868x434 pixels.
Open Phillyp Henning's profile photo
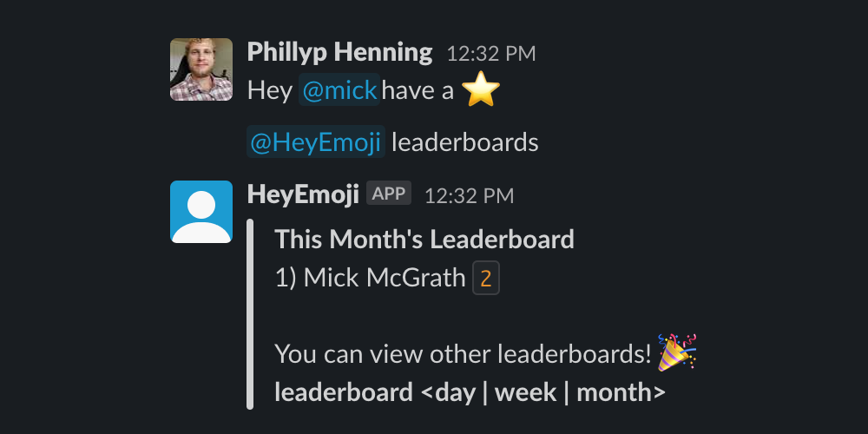(201, 69)
